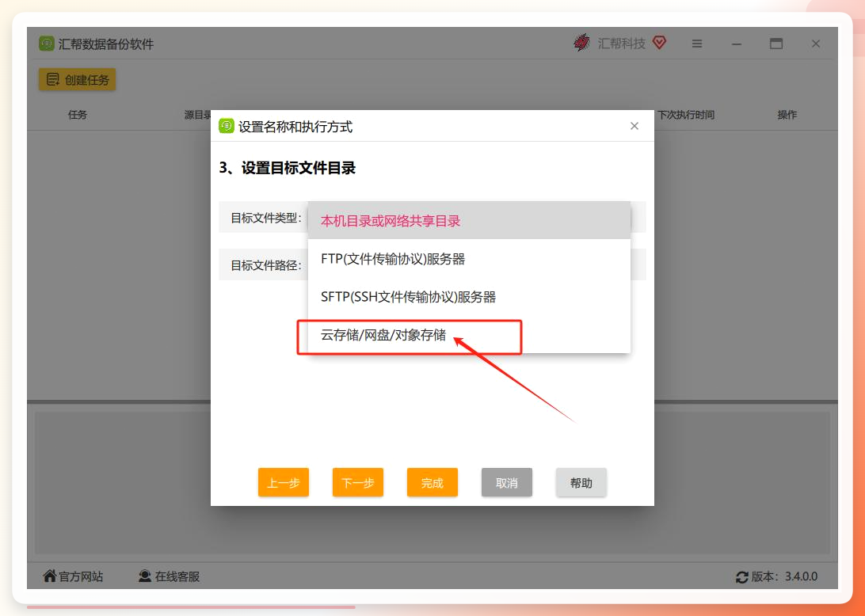Image resolution: width=865 pixels, height=616 pixels.
Task: Click the 汇帮科技 brand logo icon
Action: (x=581, y=43)
